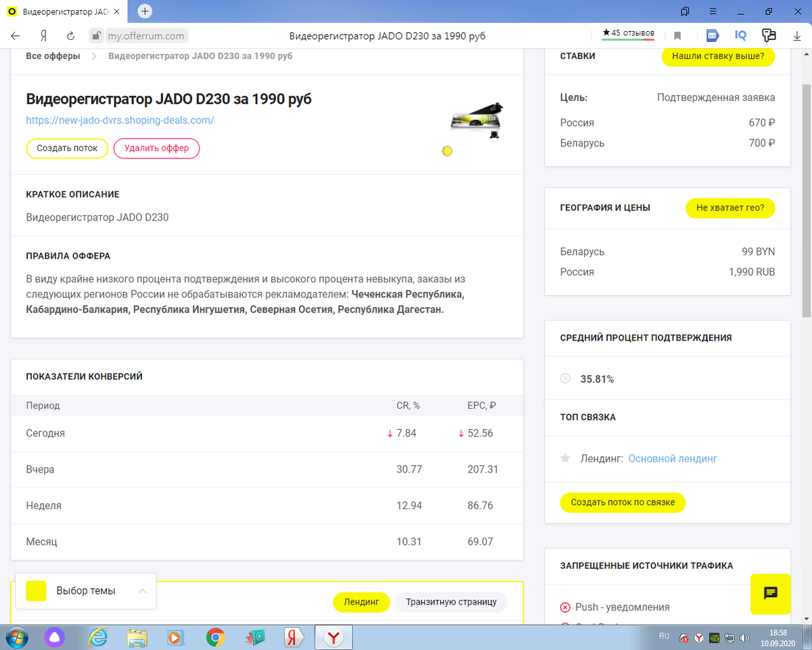The width and height of the screenshot is (812, 650).
Task: Go back using the browser back arrow
Action: coord(16,36)
